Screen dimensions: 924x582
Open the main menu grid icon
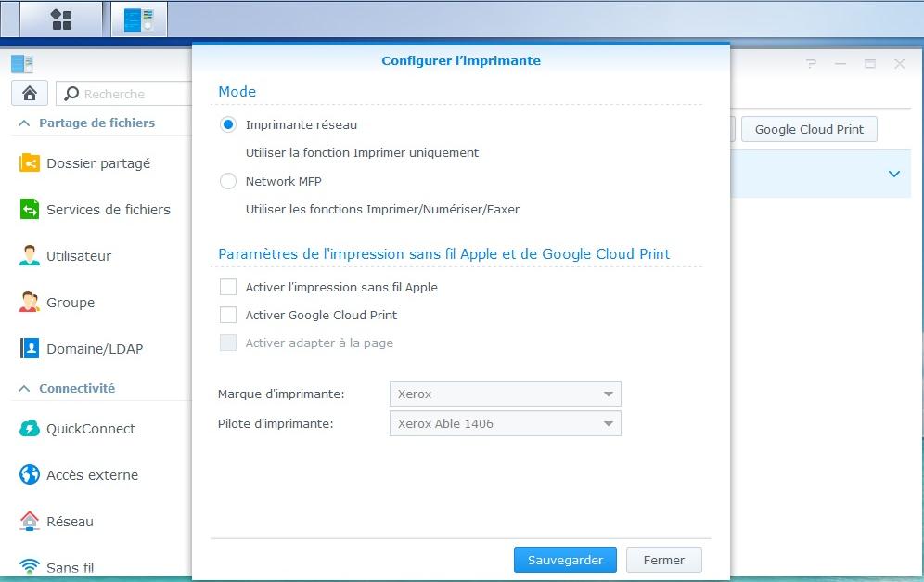pyautogui.click(x=61, y=19)
